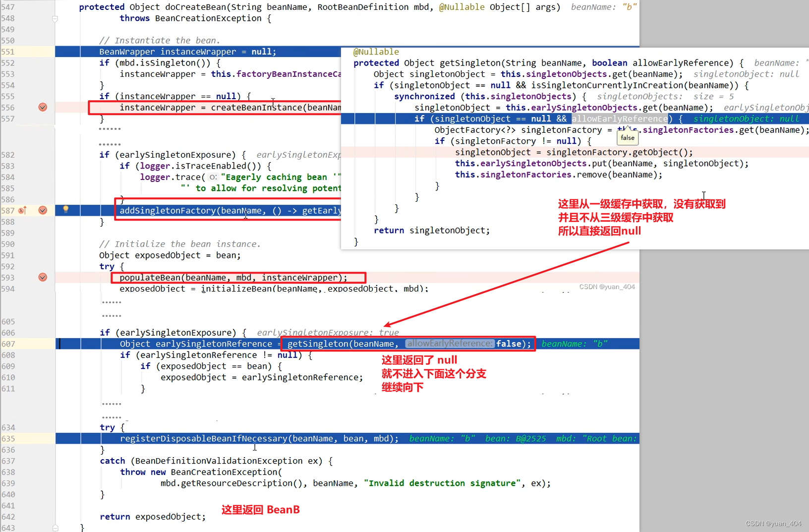Open the lightbulb quick-fix on line 587
This screenshot has width=809, height=532.
point(65,210)
